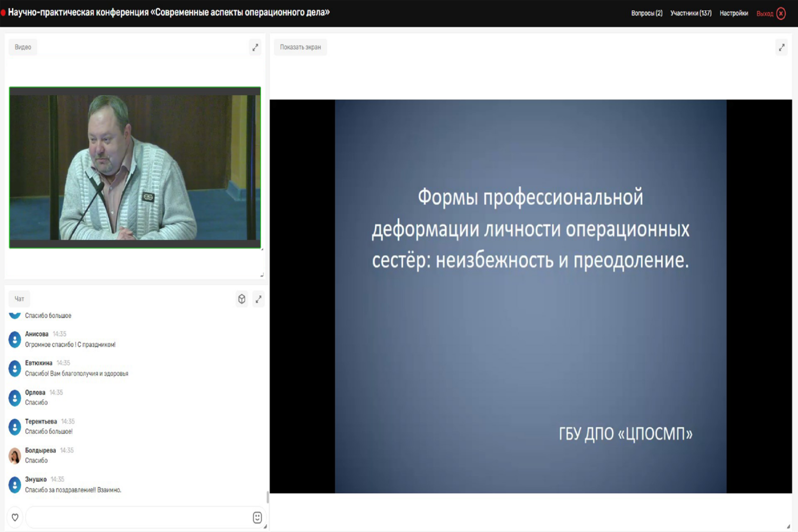Select the Видео panel tab
The height and width of the screenshot is (532, 798).
pyautogui.click(x=23, y=47)
